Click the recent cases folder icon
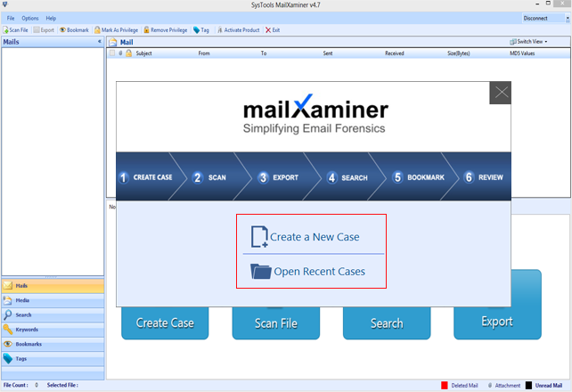The height and width of the screenshot is (392, 572). coord(260,272)
